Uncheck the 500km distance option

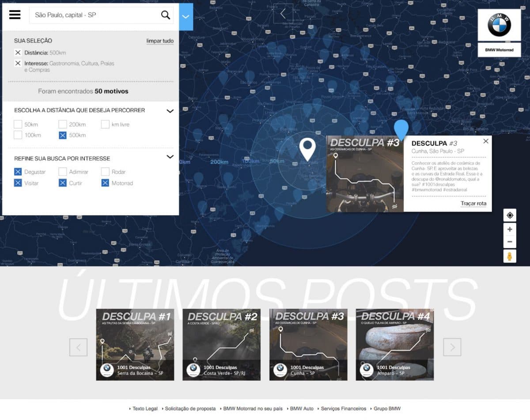[x=63, y=135]
